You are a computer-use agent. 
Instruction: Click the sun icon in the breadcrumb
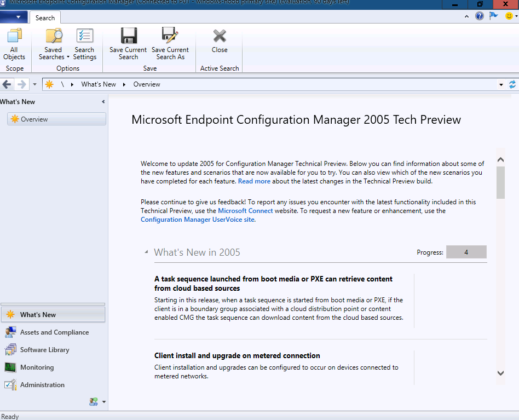coord(49,84)
